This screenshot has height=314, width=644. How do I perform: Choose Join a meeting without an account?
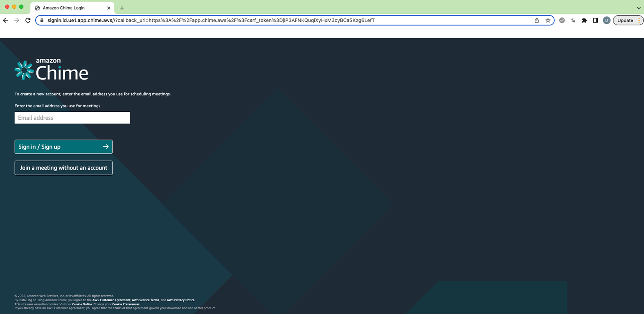(x=63, y=168)
